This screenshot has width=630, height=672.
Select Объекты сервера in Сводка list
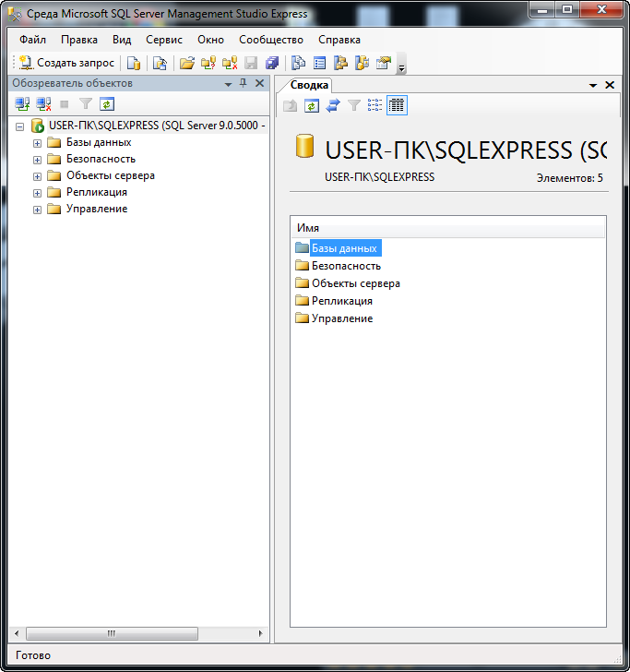(x=356, y=283)
